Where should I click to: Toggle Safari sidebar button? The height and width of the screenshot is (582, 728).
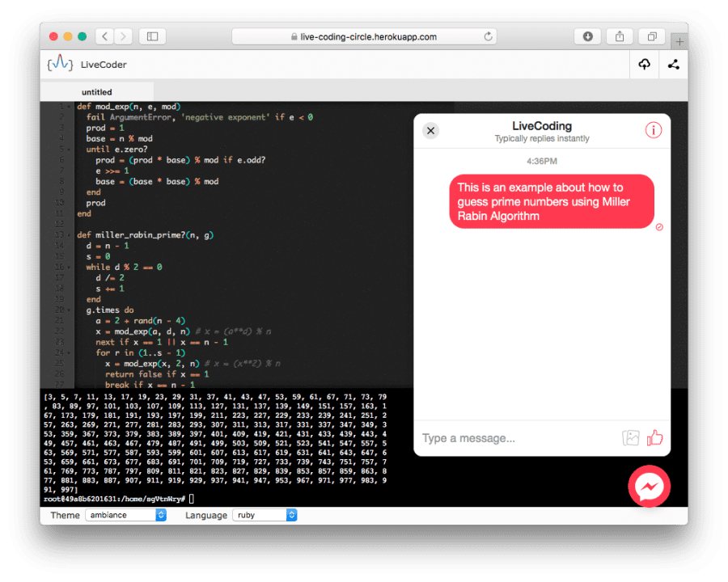pyautogui.click(x=152, y=36)
